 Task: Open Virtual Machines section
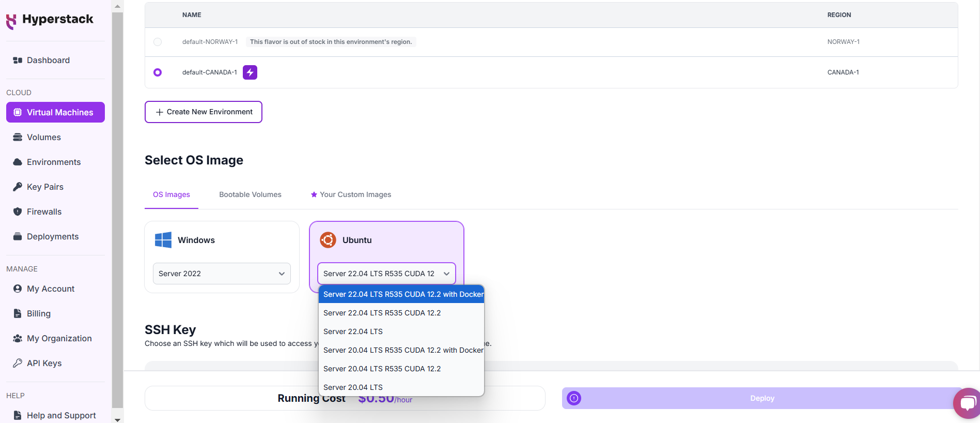coord(55,112)
